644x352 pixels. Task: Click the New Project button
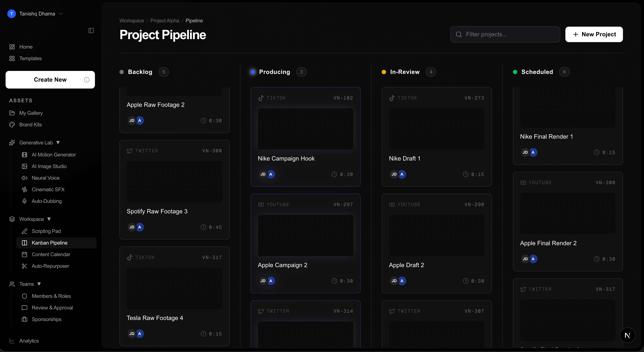[x=594, y=34]
